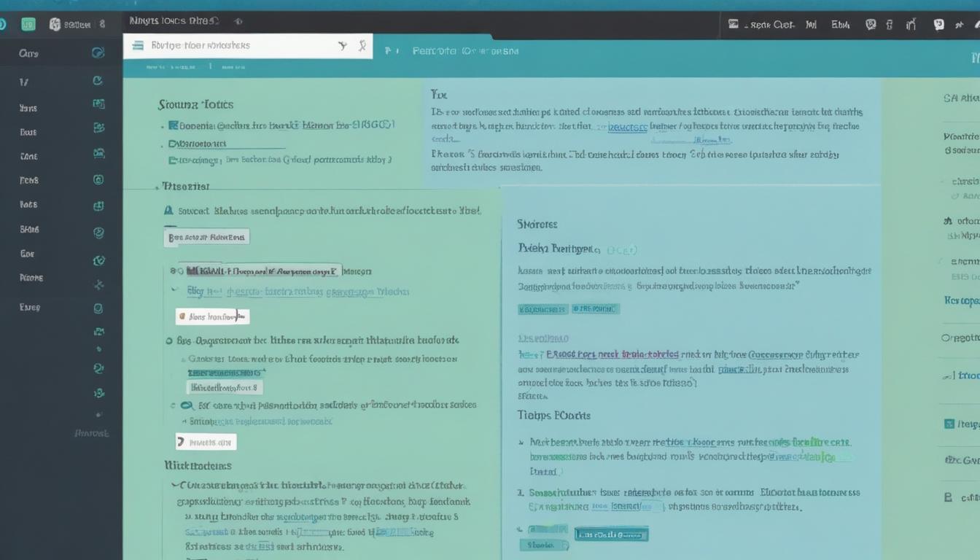Click the gray outlined button ending in '8'
The height and width of the screenshot is (560, 980).
225,387
